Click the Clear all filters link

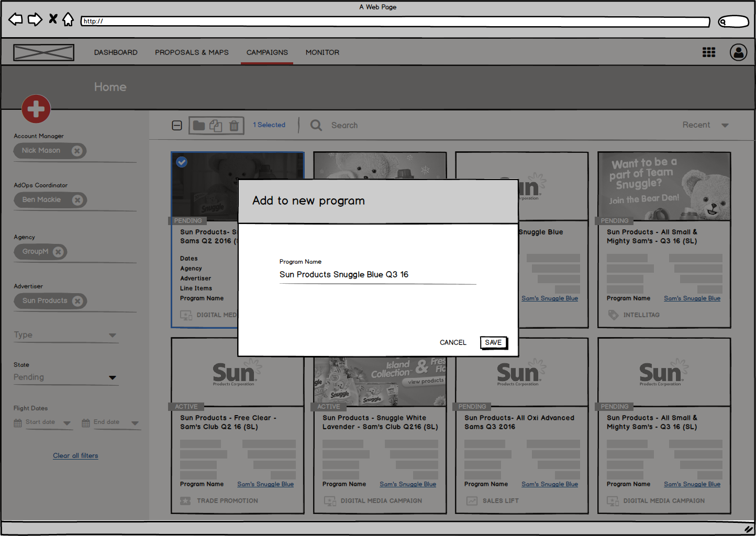tap(75, 455)
